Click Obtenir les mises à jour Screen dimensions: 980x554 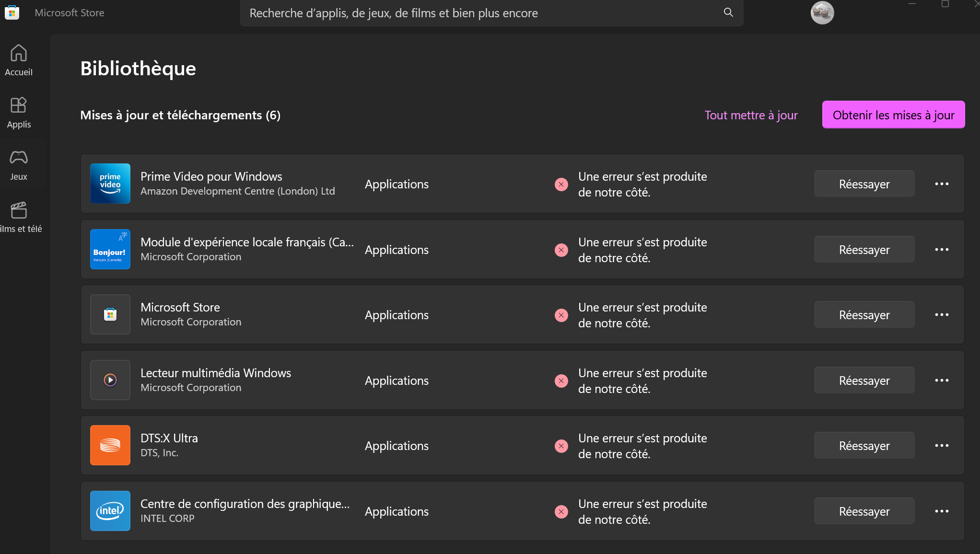pos(893,115)
